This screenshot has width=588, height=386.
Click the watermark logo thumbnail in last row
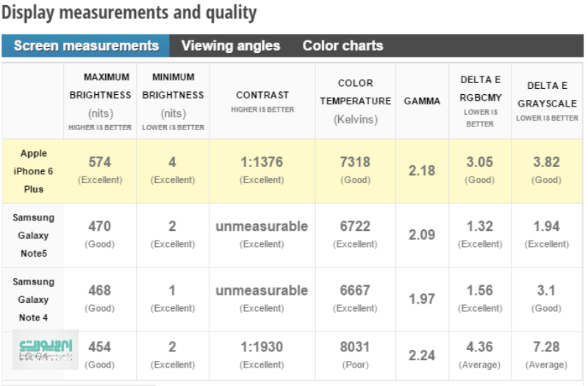click(x=46, y=350)
